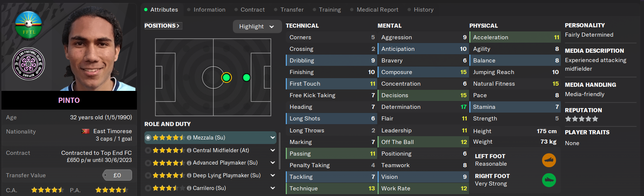Select the Advanced Playmaker (Su) radio button
This screenshot has width=644, height=196.
click(x=148, y=163)
